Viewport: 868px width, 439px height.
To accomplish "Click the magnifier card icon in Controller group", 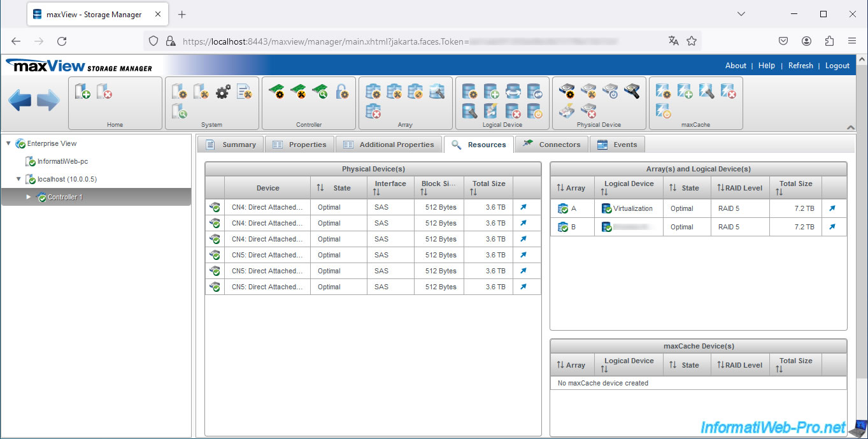I will [x=320, y=92].
